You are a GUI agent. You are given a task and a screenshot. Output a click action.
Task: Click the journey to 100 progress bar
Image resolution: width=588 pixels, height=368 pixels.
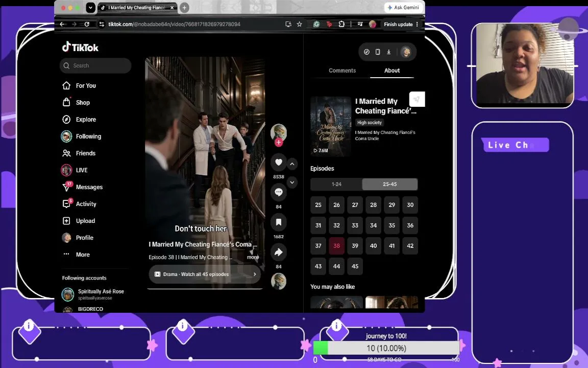coord(386,348)
